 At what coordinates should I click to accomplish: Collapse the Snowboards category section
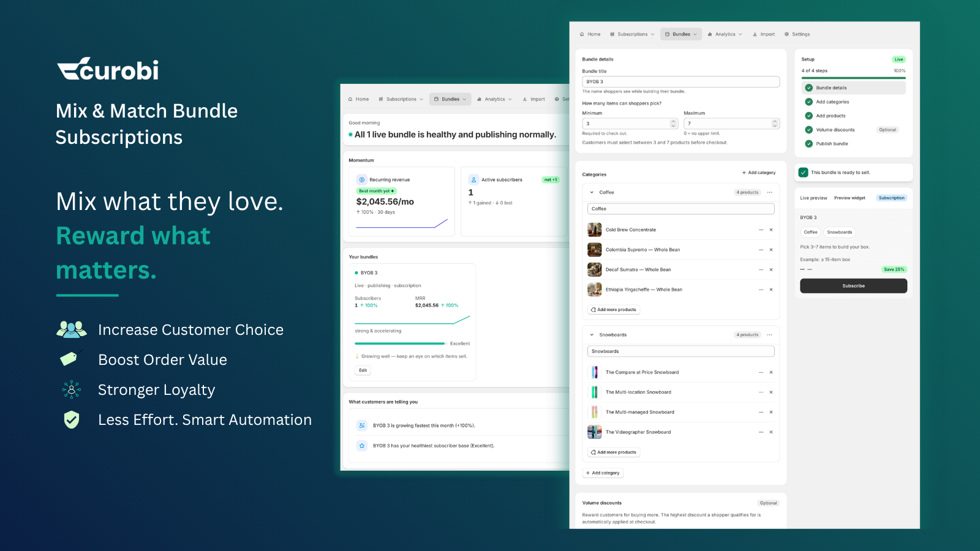coord(592,335)
